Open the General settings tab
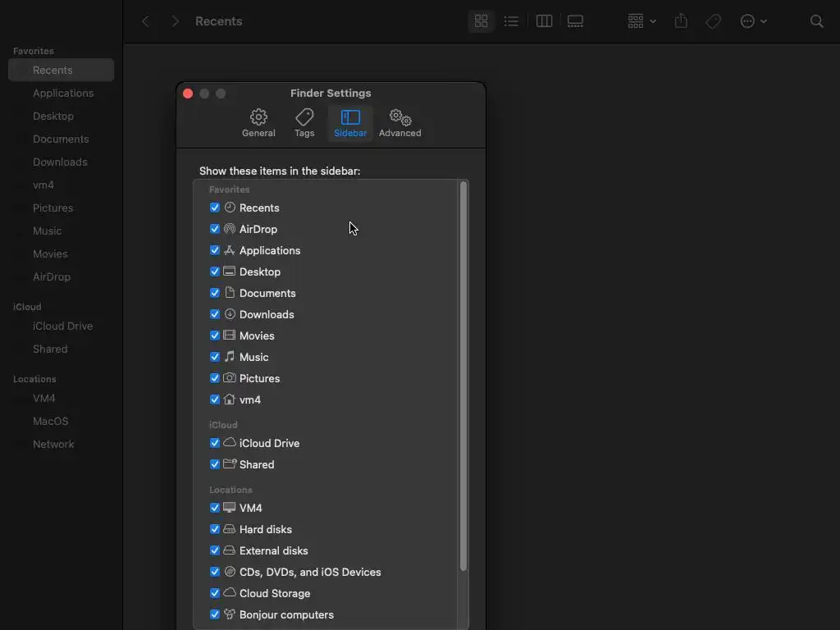Viewport: 840px width, 630px height. tap(258, 123)
